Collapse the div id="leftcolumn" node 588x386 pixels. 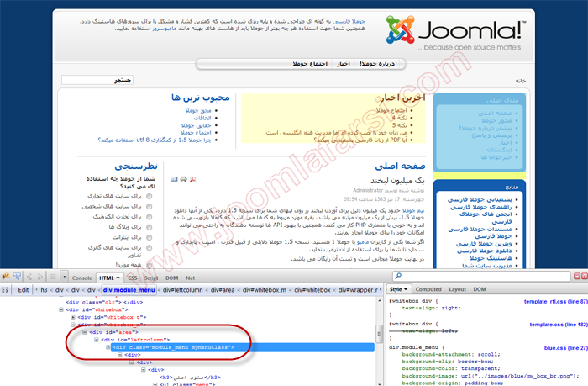96,339
